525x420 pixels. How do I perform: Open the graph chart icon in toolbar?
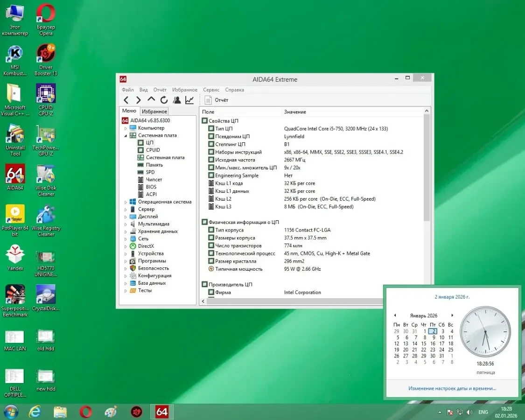click(189, 100)
